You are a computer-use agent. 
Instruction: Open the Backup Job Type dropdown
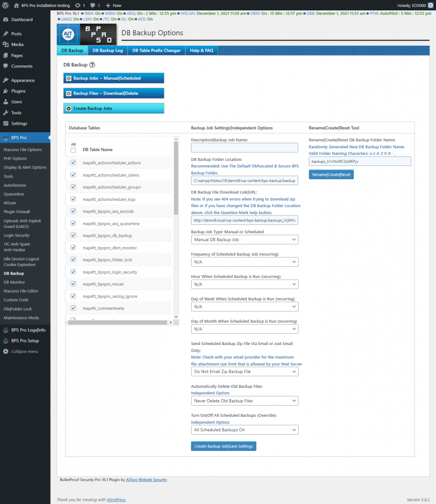coord(244,239)
